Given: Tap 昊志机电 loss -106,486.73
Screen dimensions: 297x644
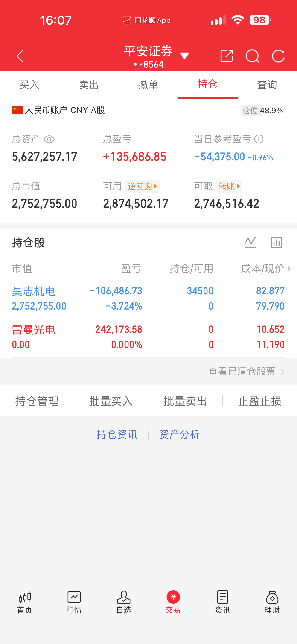Looking at the screenshot, I should tap(116, 291).
